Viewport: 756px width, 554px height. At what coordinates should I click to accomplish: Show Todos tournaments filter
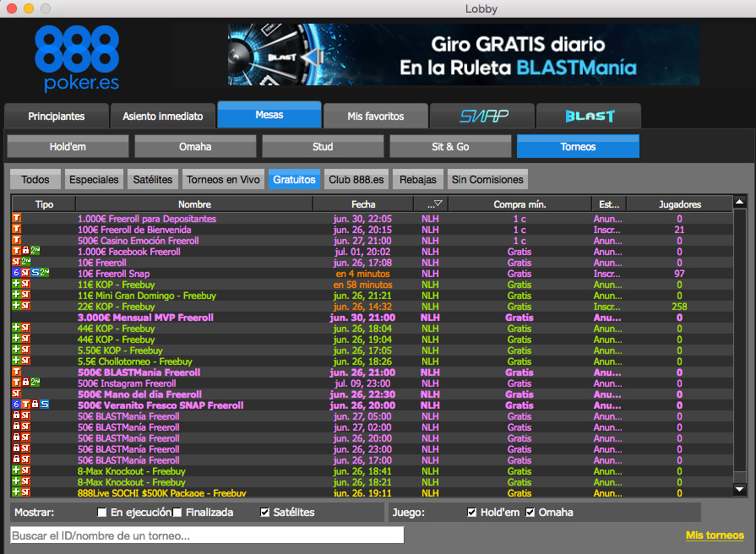[35, 179]
